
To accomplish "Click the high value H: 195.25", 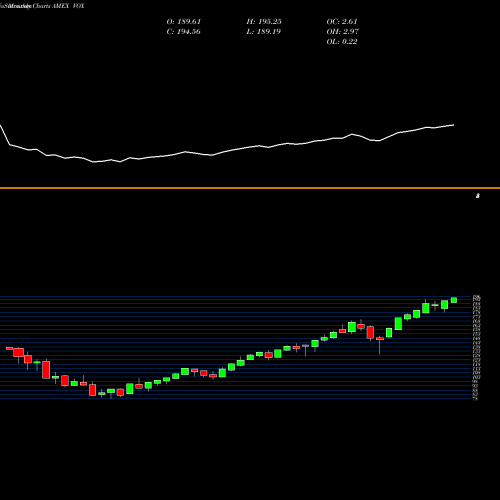I will [264, 22].
